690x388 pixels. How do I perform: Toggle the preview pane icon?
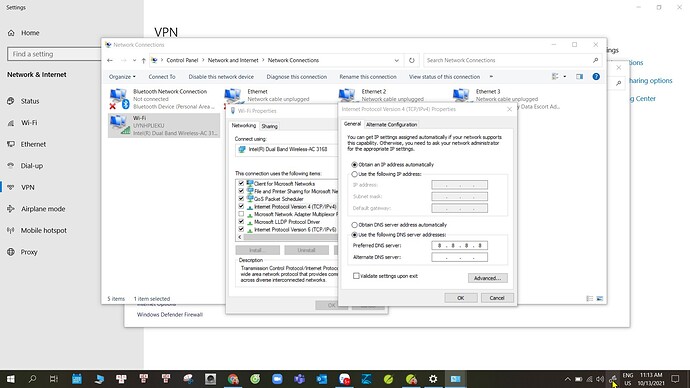point(580,77)
